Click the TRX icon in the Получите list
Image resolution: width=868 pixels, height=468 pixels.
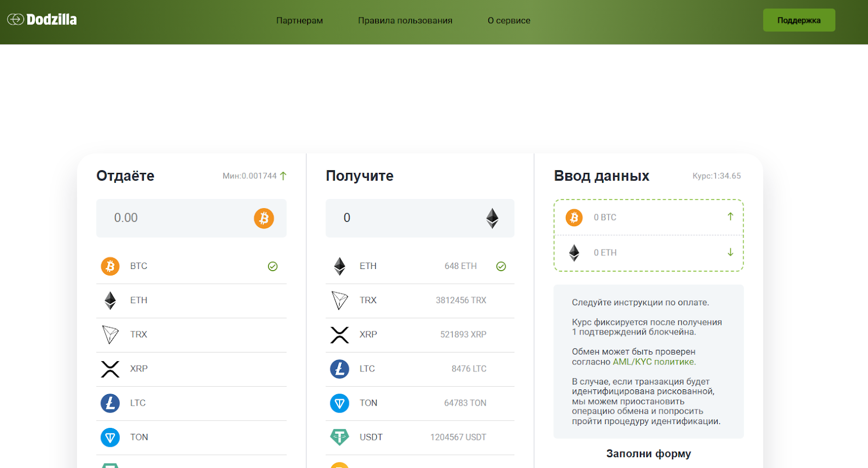[340, 300]
